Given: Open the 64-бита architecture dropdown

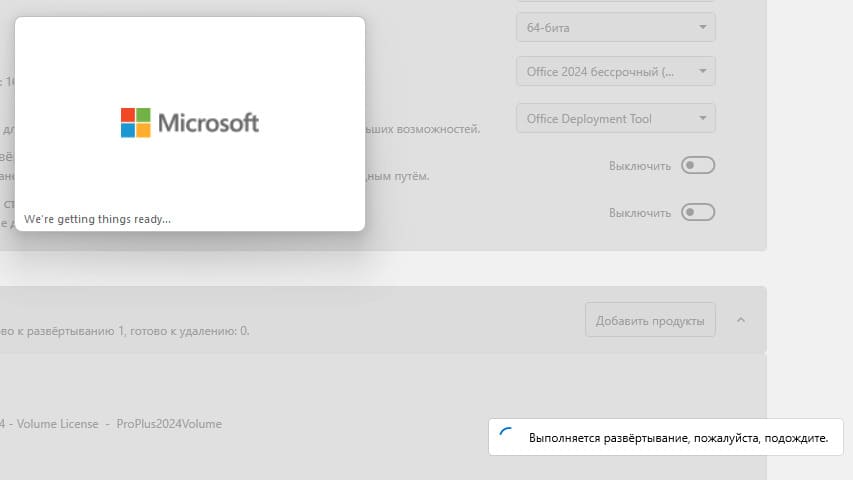Looking at the screenshot, I should pyautogui.click(x=615, y=26).
